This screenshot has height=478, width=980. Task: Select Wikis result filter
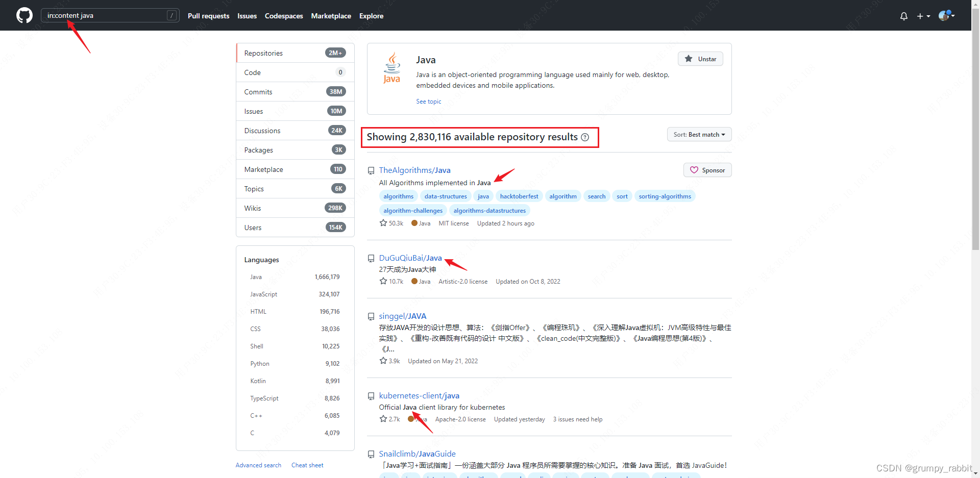tap(295, 208)
